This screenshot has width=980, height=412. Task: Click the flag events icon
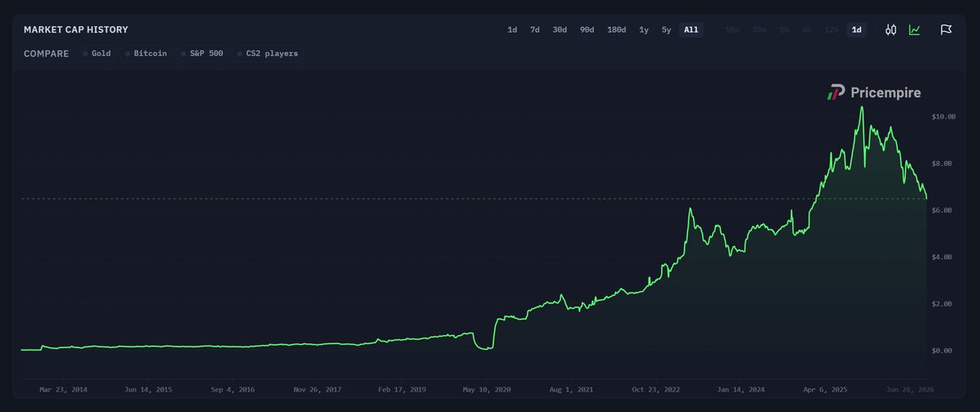[x=946, y=30]
